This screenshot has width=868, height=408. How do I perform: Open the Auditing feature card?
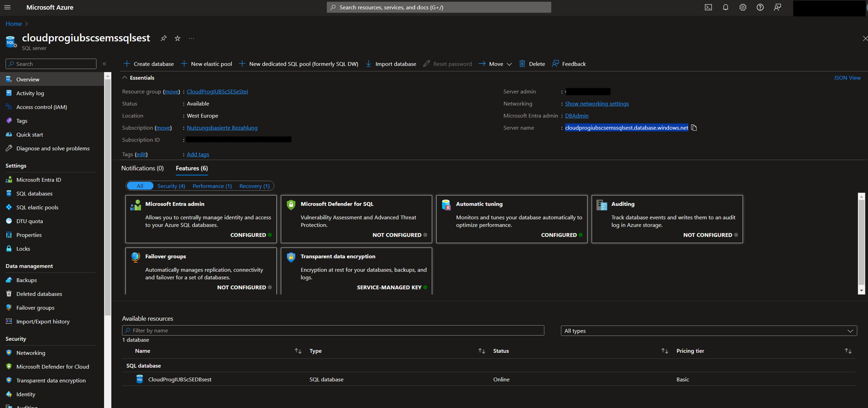[667, 219]
